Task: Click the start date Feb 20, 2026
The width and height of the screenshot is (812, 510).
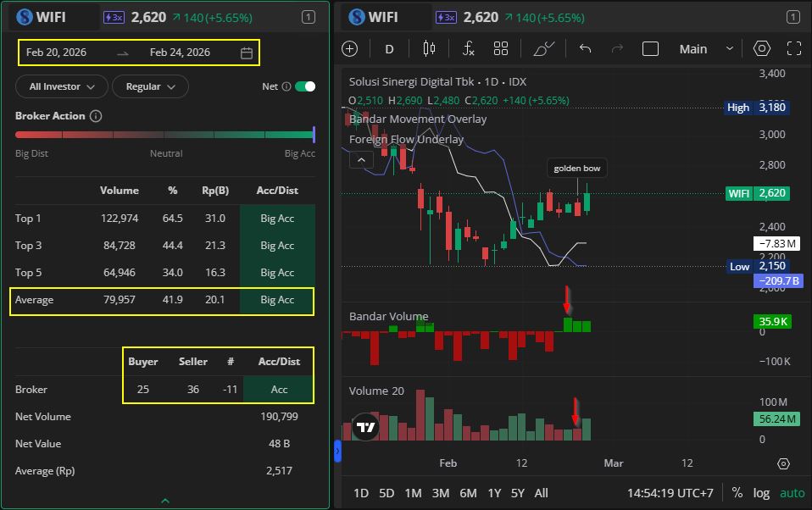Action: point(56,53)
